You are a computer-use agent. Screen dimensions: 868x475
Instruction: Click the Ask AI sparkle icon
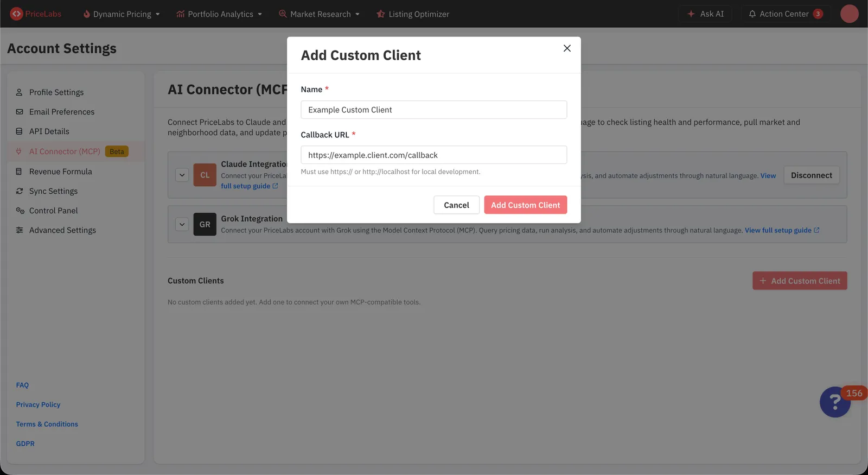691,14
